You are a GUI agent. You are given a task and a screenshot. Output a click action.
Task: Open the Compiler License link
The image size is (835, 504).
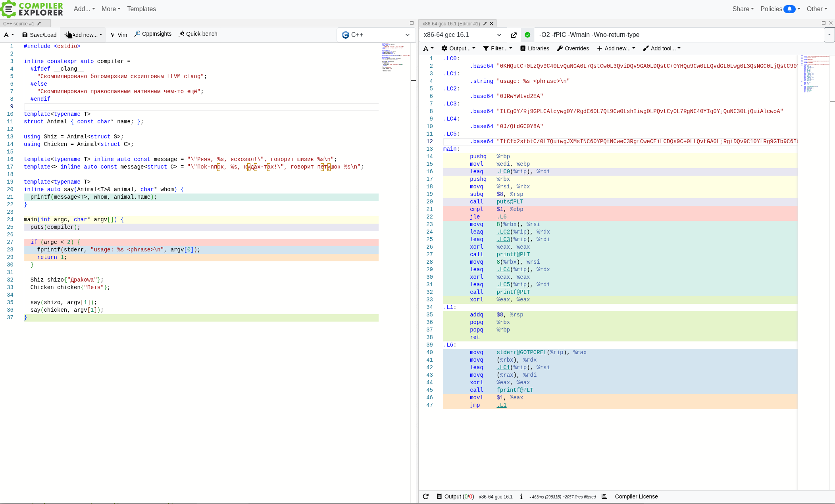(636, 496)
